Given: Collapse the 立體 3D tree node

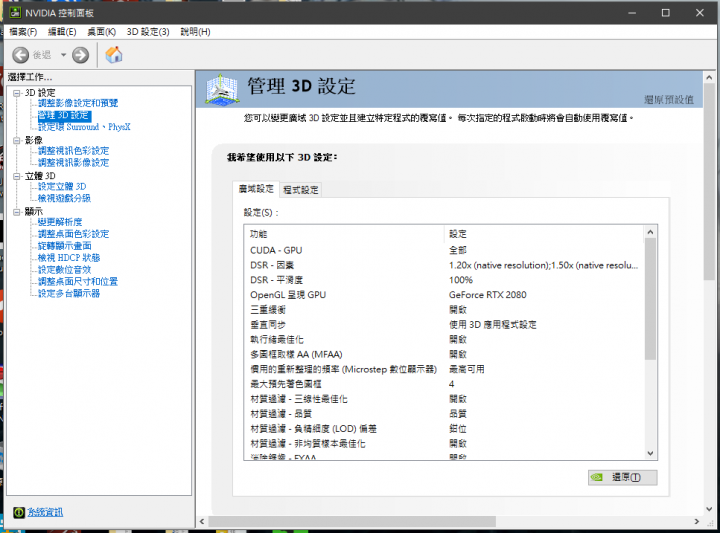Looking at the screenshot, I should pyautogui.click(x=17, y=176).
